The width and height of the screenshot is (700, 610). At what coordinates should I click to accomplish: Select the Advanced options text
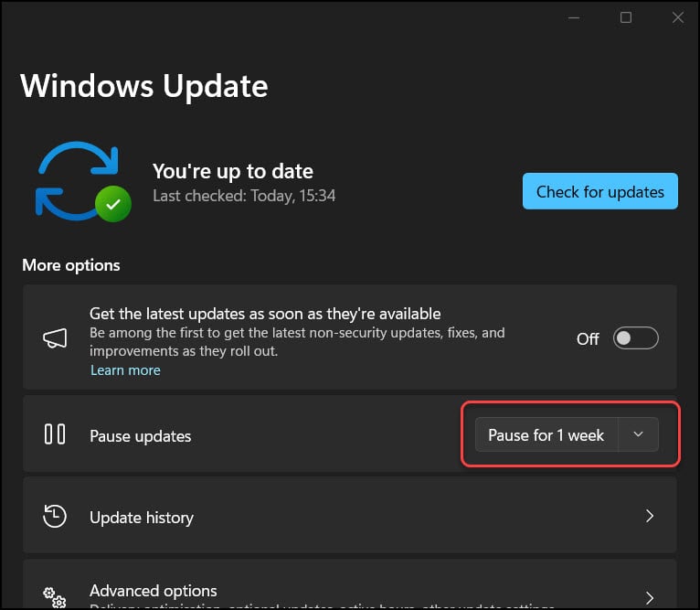[154, 591]
